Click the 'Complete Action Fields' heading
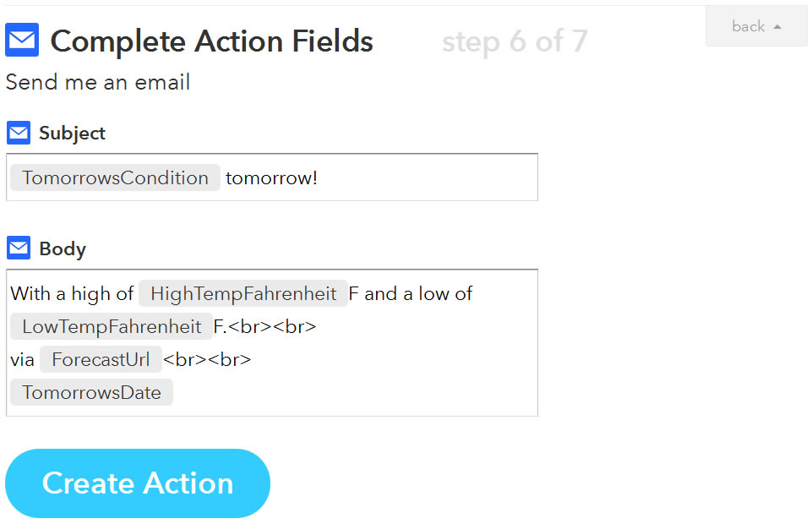The width and height of the screenshot is (812, 524). coord(211,41)
